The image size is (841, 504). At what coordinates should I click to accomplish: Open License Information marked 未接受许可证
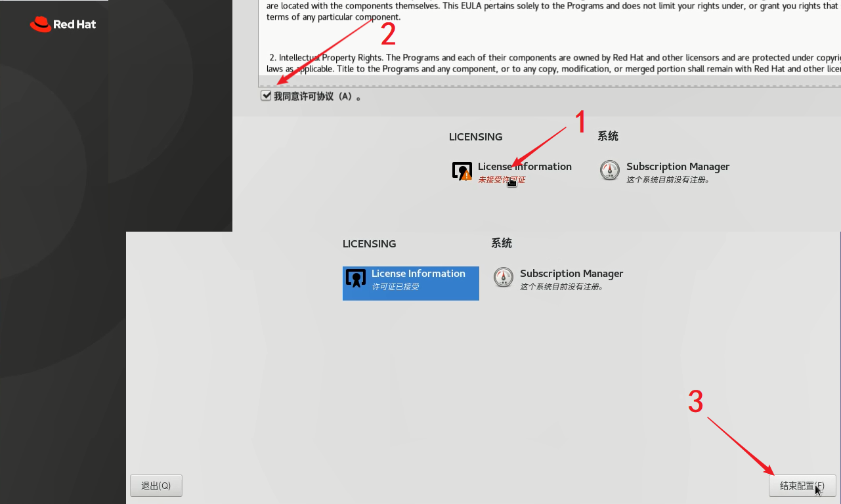512,172
